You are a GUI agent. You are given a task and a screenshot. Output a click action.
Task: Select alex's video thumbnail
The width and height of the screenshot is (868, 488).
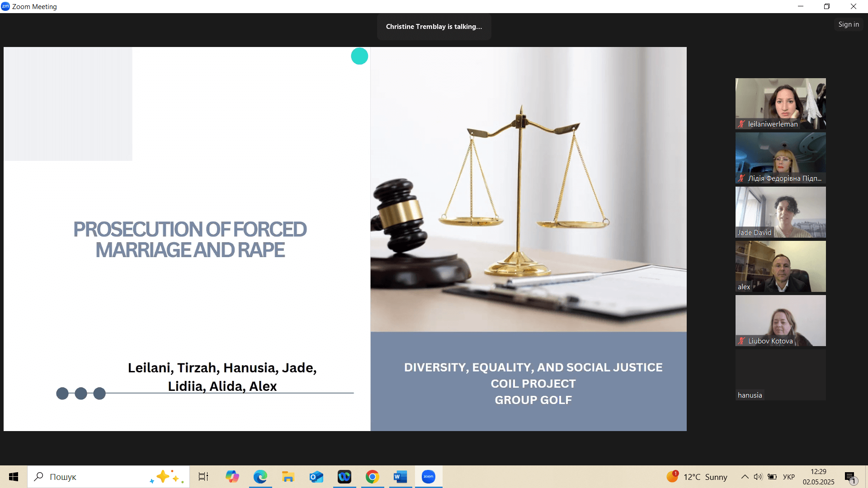pyautogui.click(x=780, y=266)
